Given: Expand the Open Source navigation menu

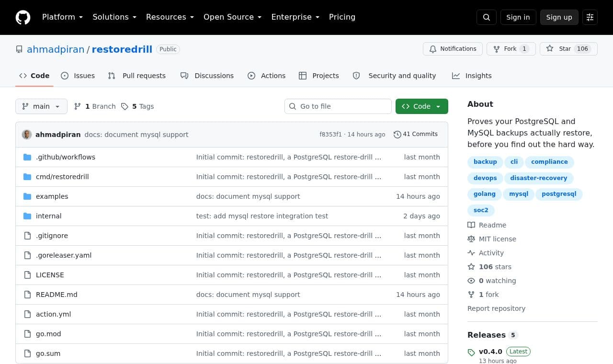Looking at the screenshot, I should pyautogui.click(x=233, y=17).
